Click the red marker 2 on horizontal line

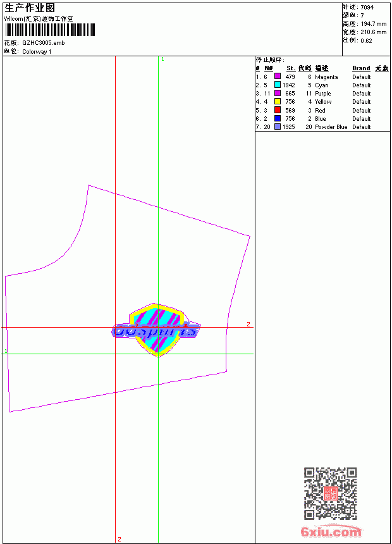[x=248, y=324]
